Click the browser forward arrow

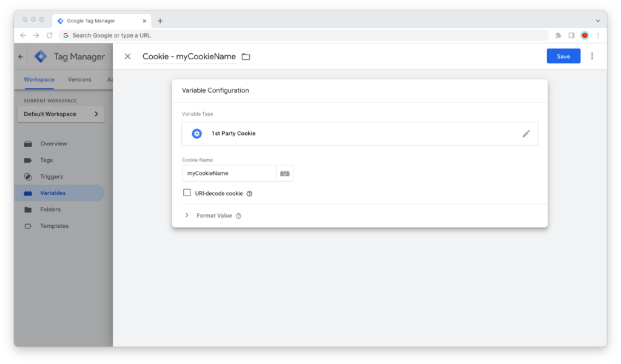pos(36,35)
